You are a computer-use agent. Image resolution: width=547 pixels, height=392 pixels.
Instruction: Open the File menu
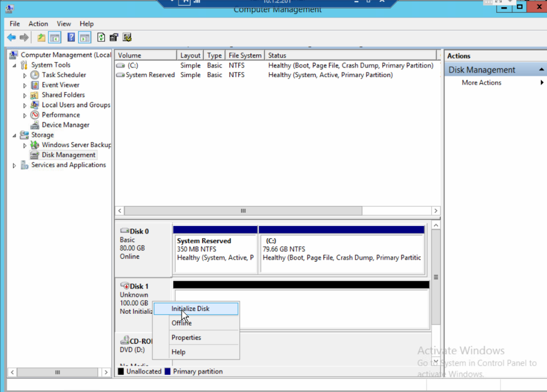(x=15, y=24)
